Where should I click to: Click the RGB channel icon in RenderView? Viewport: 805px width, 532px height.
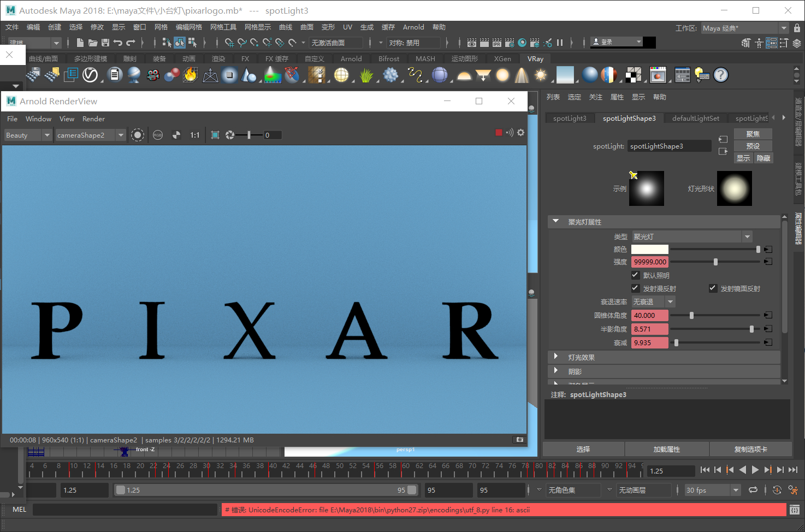tap(158, 135)
